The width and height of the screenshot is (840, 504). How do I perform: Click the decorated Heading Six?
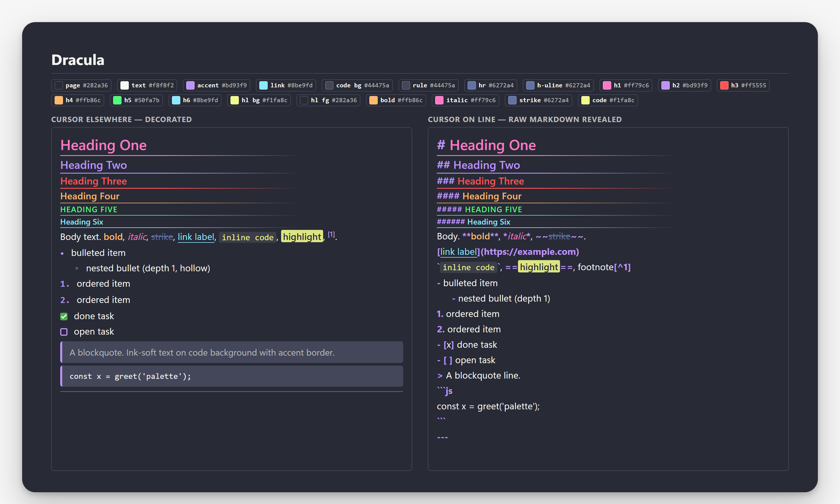click(81, 222)
